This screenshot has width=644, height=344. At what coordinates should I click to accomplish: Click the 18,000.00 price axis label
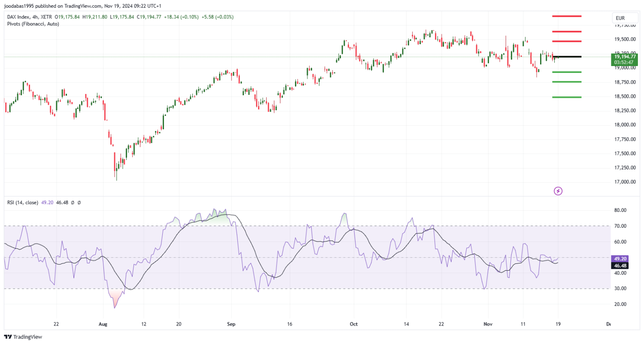(625, 125)
